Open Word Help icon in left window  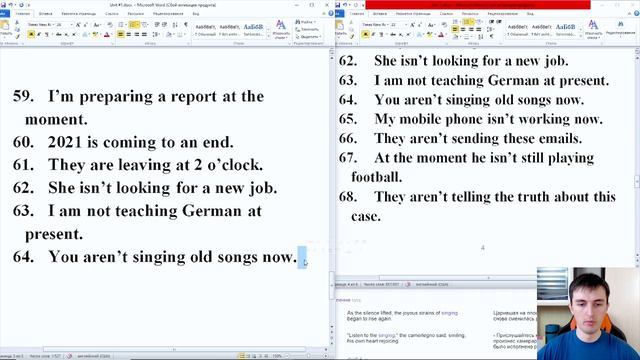tap(331, 13)
